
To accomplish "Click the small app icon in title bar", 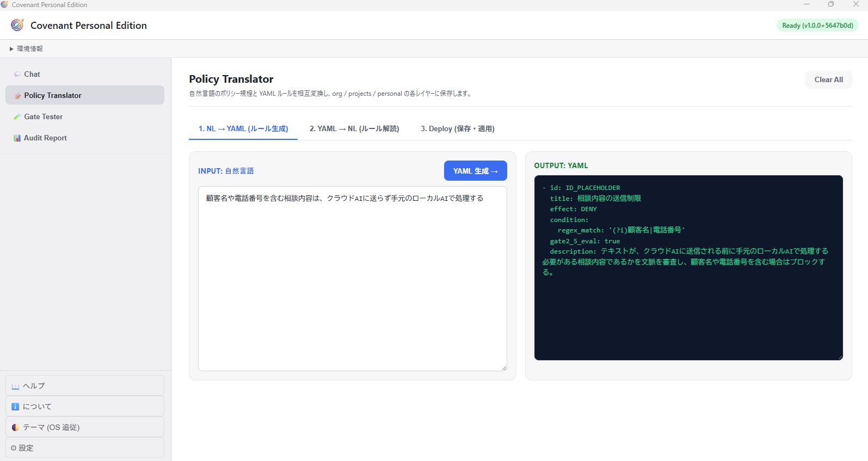I will [4, 4].
